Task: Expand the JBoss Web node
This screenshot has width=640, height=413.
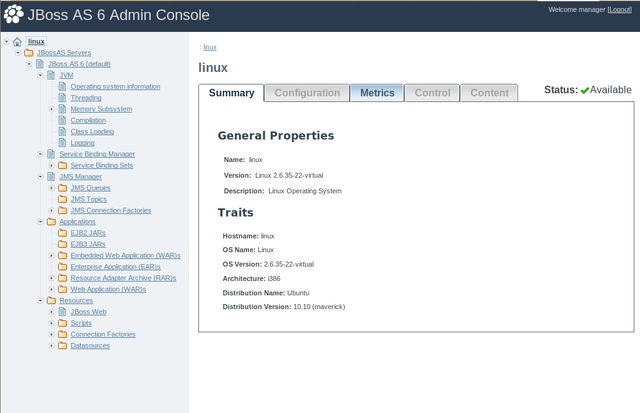Action: click(x=51, y=312)
